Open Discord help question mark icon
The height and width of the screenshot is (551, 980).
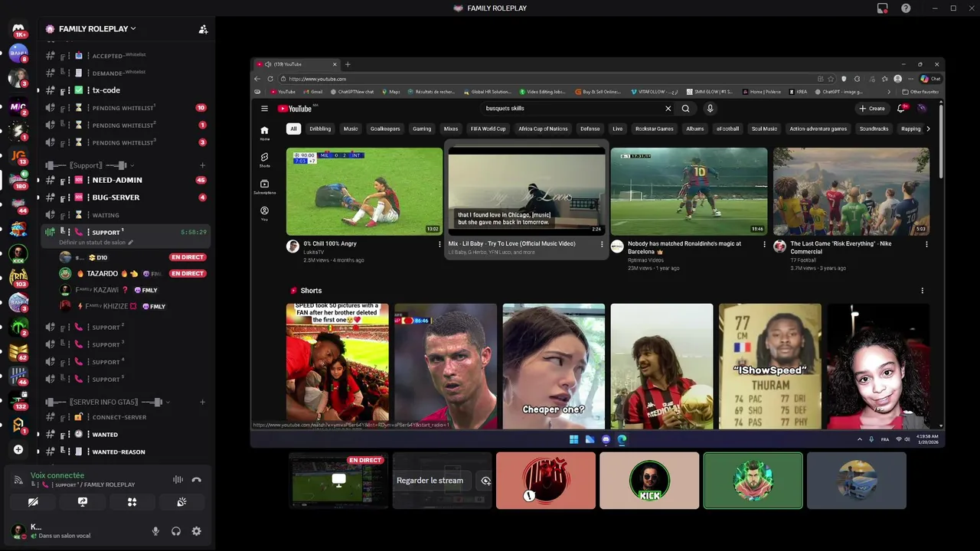point(906,8)
